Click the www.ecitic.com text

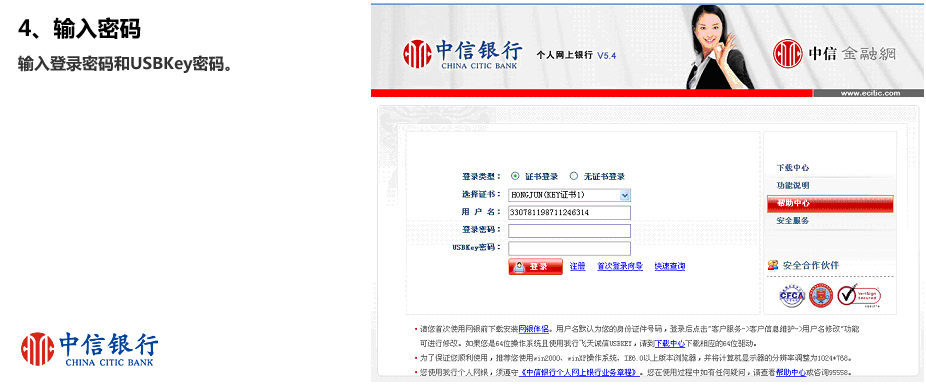[x=870, y=93]
